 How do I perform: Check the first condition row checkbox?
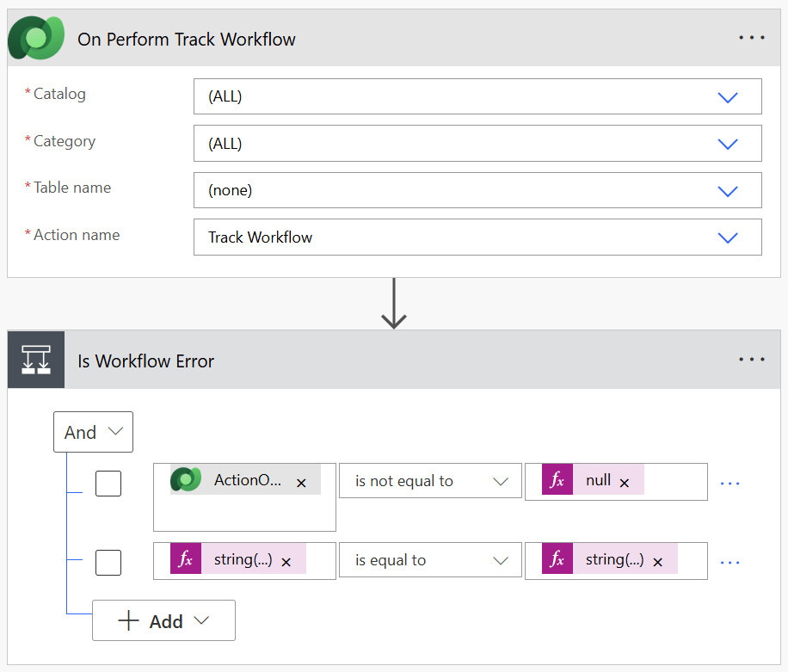(108, 483)
